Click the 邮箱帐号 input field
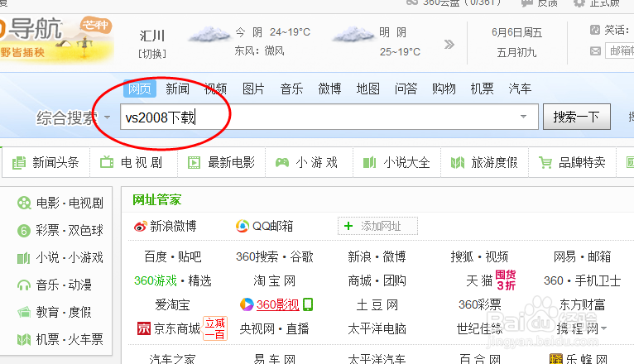Viewport: 634px width, 364px height. coord(619,51)
